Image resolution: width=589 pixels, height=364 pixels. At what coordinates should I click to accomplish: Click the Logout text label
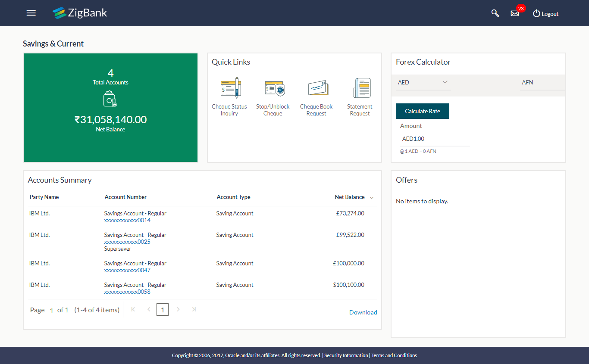pos(550,14)
